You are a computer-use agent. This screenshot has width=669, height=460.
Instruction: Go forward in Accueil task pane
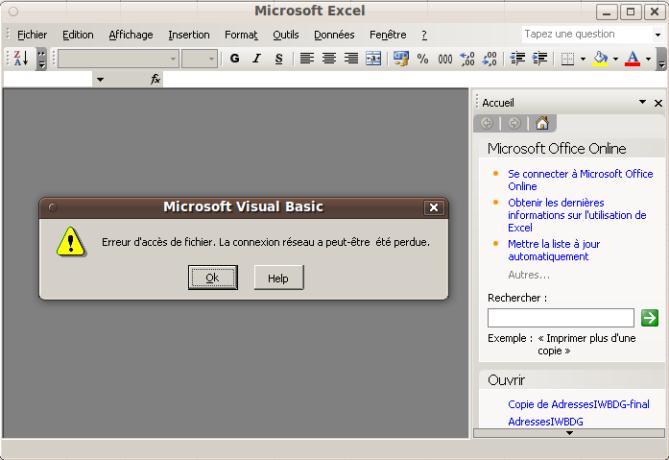(x=514, y=123)
